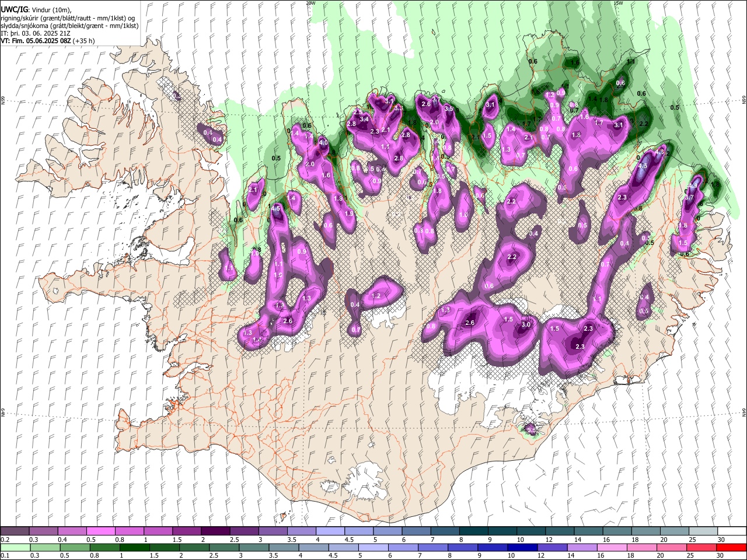The image size is (747, 560).
Task: Pick the 12–14 swatch in lower legend row
Action: tap(551, 547)
